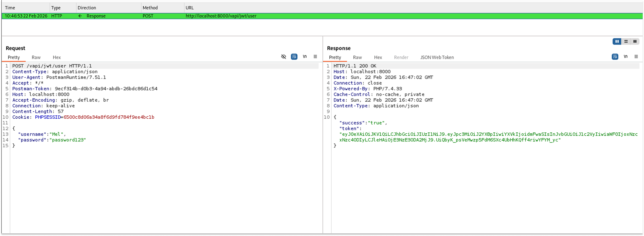Select the POST /vapi/jwt/user history row
Image resolution: width=644 pixels, height=236 pixels.
coord(220,16)
